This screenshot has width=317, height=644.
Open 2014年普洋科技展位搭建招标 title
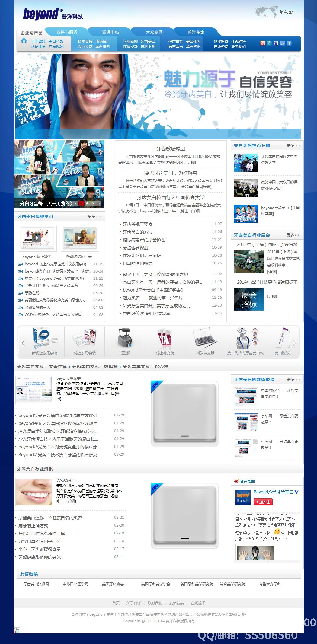pyautogui.click(x=267, y=282)
